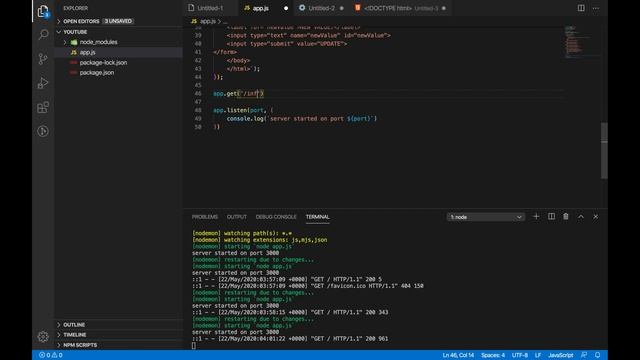Click the Untitled-2 tab gear file icon
Screen dimensions: 640x360
click(x=302, y=8)
